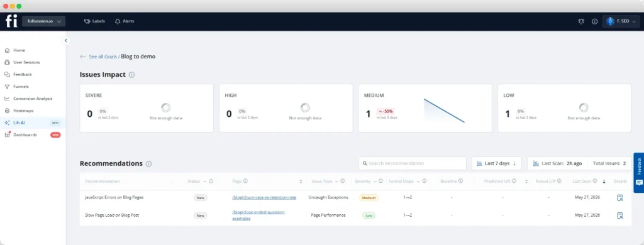This screenshot has width=644, height=245.
Task: Click the Severity column info icon
Action: click(x=380, y=181)
